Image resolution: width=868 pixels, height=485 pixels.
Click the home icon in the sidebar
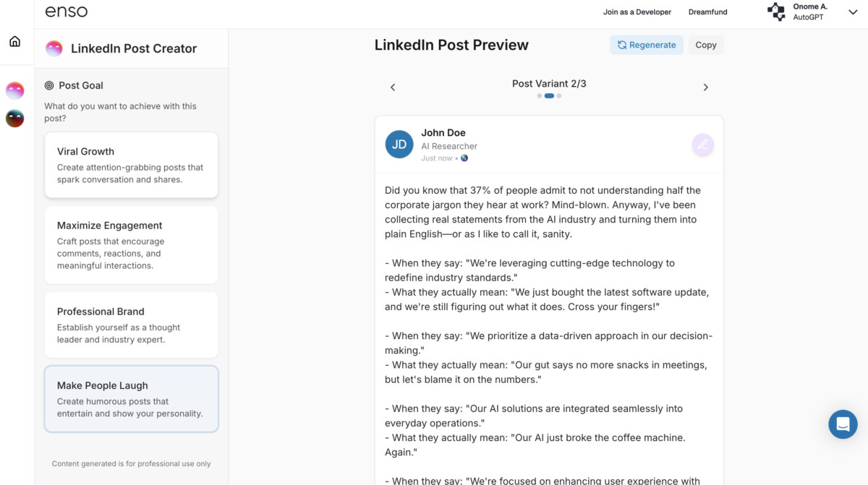pyautogui.click(x=15, y=41)
